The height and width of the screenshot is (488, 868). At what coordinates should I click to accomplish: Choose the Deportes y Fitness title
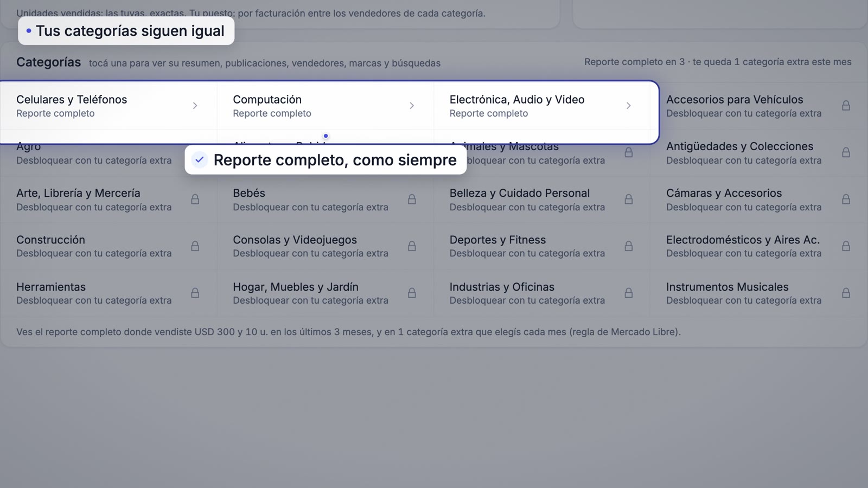click(x=497, y=240)
